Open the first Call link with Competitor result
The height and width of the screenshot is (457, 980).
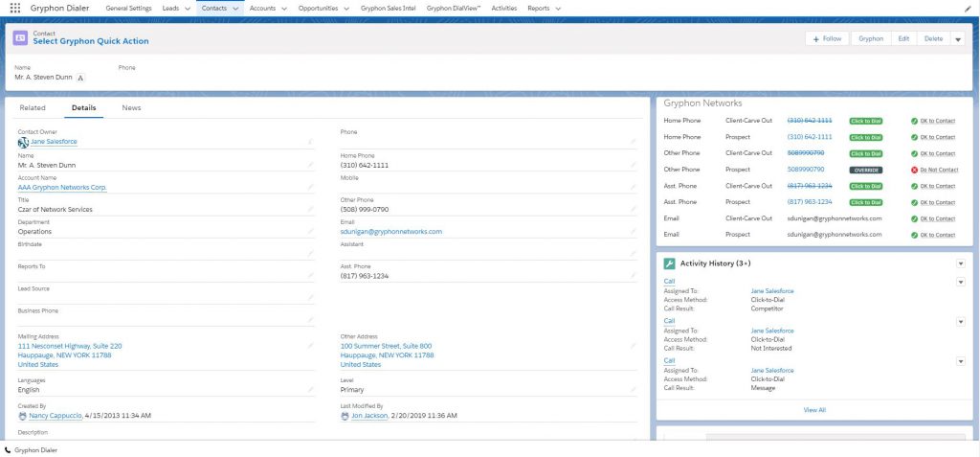pos(669,282)
